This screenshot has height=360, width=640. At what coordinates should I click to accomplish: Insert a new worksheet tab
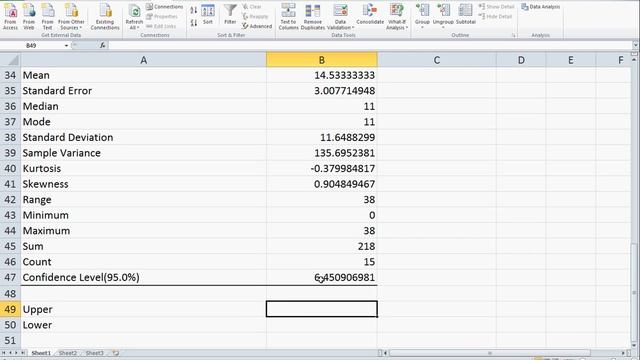(x=116, y=353)
